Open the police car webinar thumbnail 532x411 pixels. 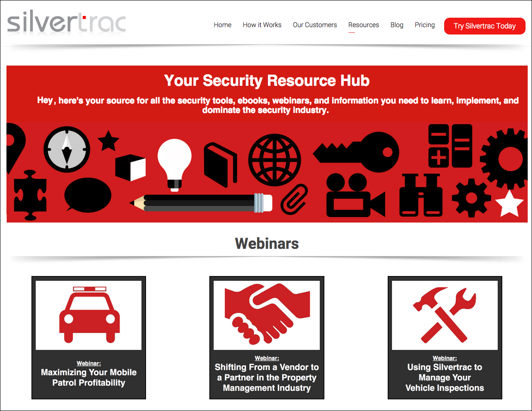click(89, 315)
